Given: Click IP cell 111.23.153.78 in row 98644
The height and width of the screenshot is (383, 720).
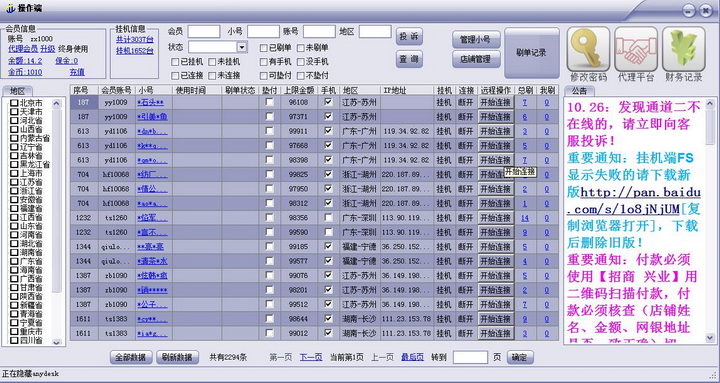Looking at the screenshot, I should (x=407, y=319).
